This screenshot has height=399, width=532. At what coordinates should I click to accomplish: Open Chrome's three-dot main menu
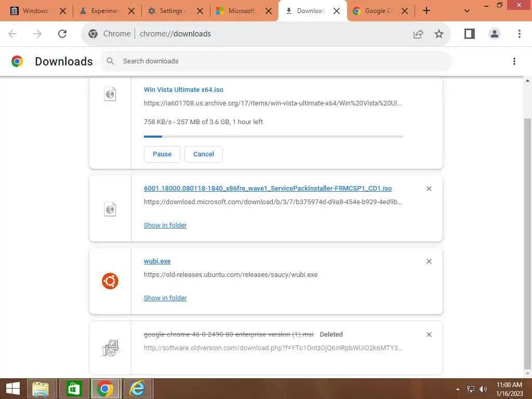520,34
